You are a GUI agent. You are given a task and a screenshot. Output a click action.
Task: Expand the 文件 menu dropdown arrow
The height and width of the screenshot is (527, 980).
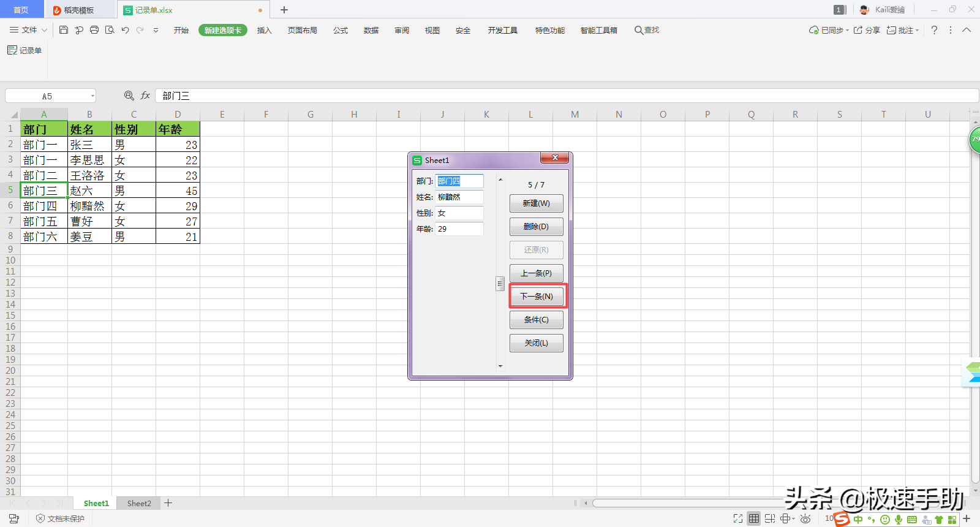coord(44,30)
